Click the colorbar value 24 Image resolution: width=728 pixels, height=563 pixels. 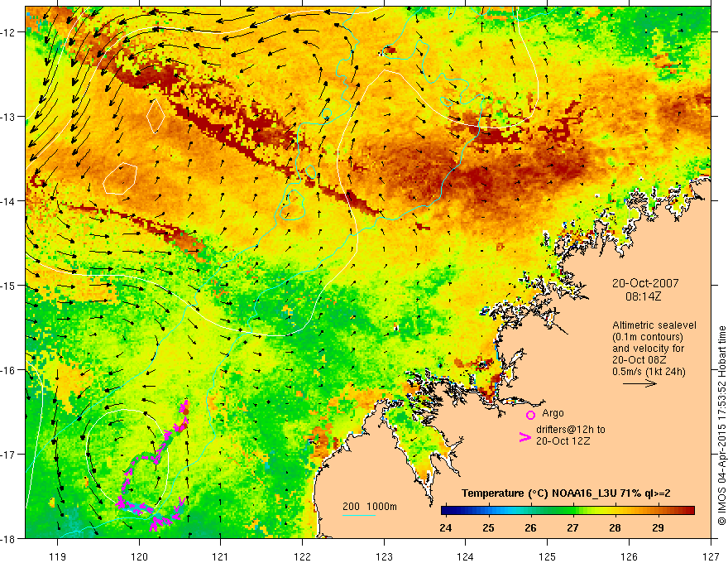point(446,527)
